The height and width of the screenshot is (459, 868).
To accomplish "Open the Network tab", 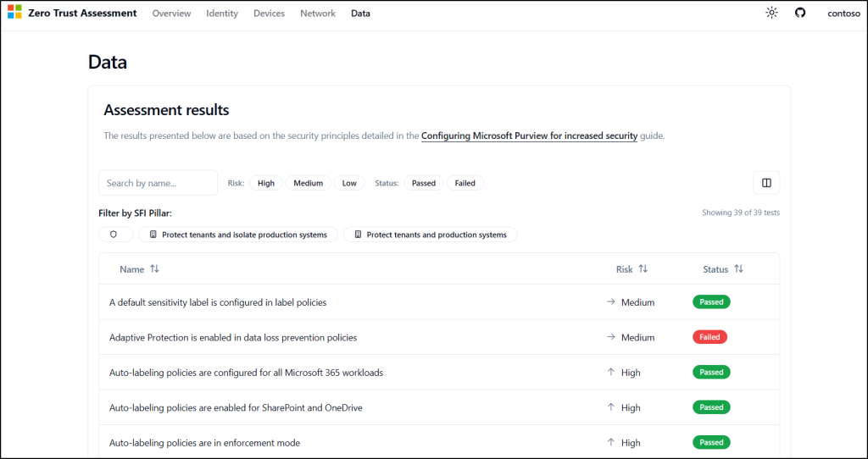I will tap(318, 14).
